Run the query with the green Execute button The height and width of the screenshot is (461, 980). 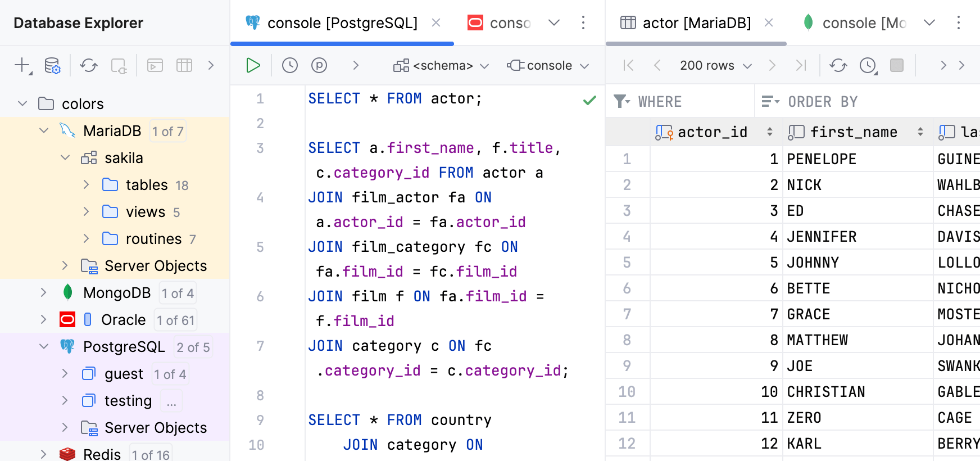point(253,65)
